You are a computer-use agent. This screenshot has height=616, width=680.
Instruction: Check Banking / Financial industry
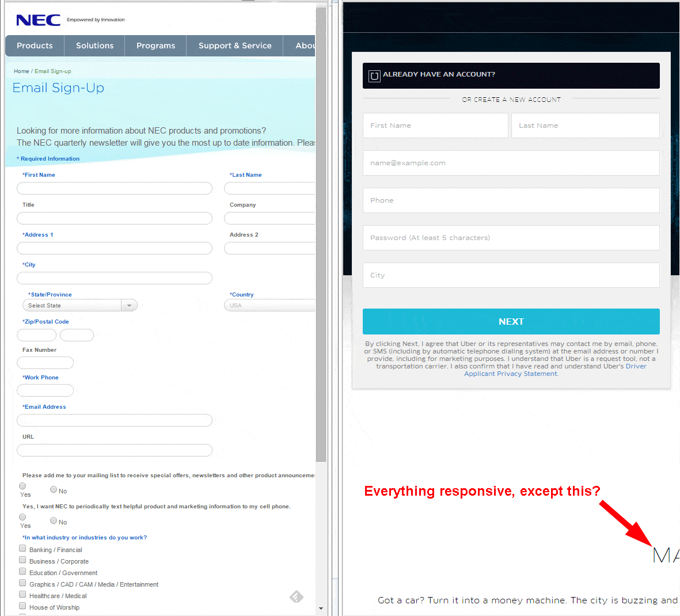tap(22, 549)
